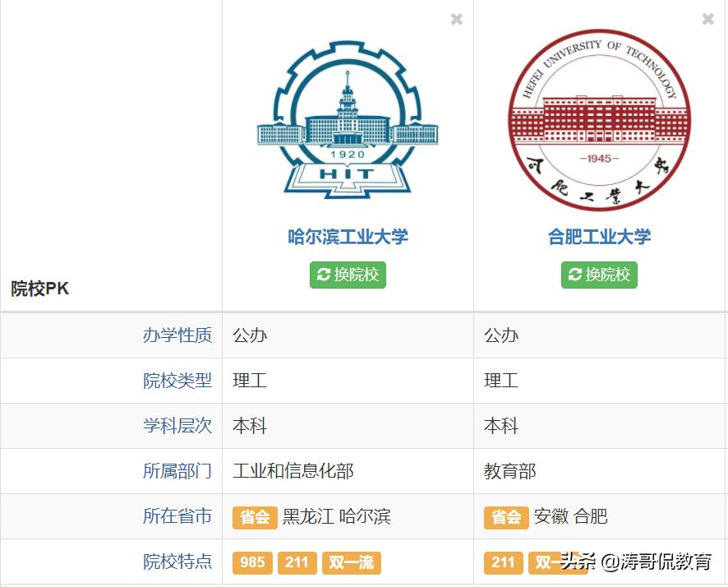Image resolution: width=728 pixels, height=587 pixels.
Task: Click the right 换院校 button
Action: coord(599,275)
